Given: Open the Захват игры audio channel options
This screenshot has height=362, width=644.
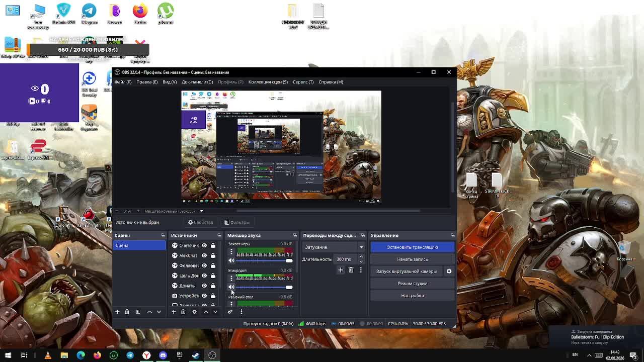Looking at the screenshot, I should click(231, 252).
